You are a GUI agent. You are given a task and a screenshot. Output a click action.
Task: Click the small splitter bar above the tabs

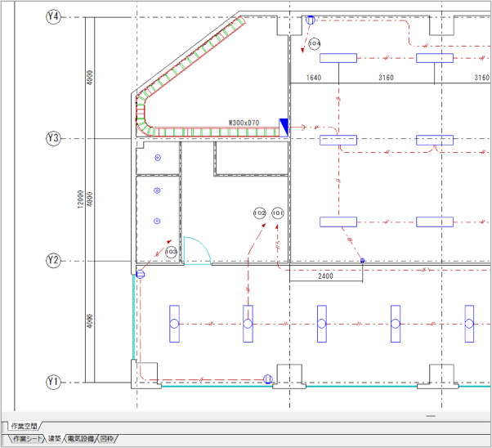(433, 416)
